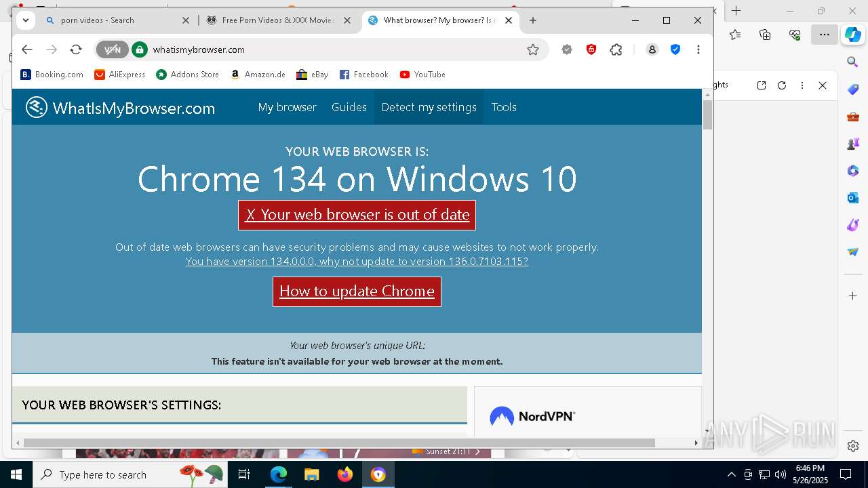Click the right arrow of horizontal scrollbar
This screenshot has height=488, width=868.
tap(696, 443)
